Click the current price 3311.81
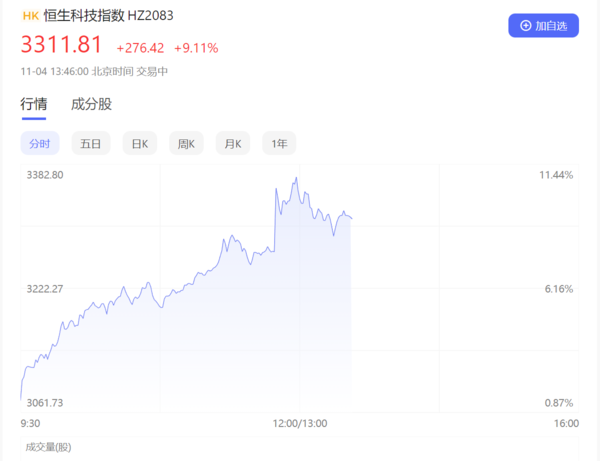 point(62,45)
